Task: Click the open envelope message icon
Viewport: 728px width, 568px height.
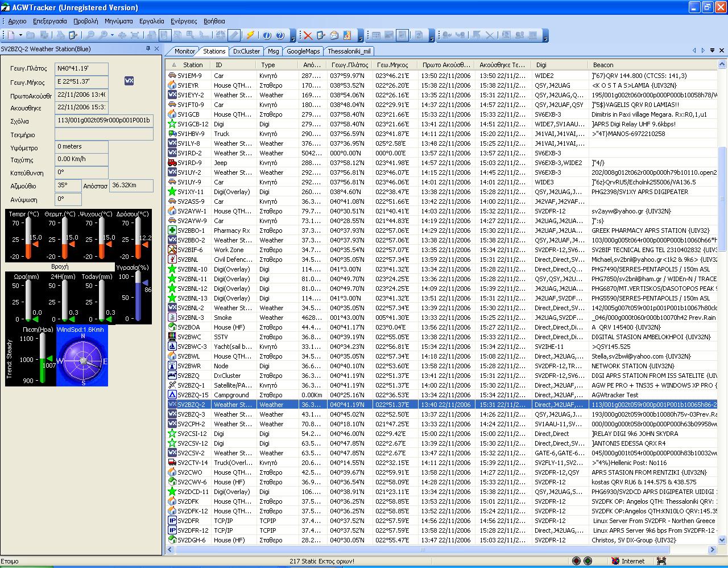Action: (x=334, y=35)
